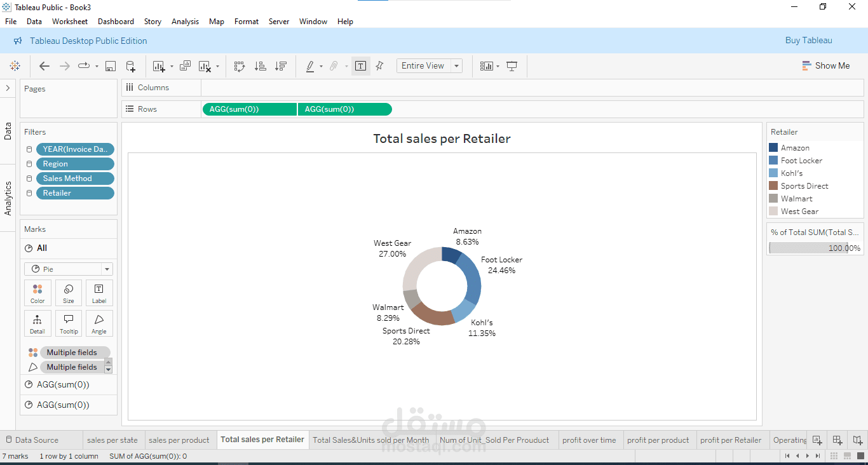Click the New Data Source icon
This screenshot has width=868, height=465.
coord(130,66)
